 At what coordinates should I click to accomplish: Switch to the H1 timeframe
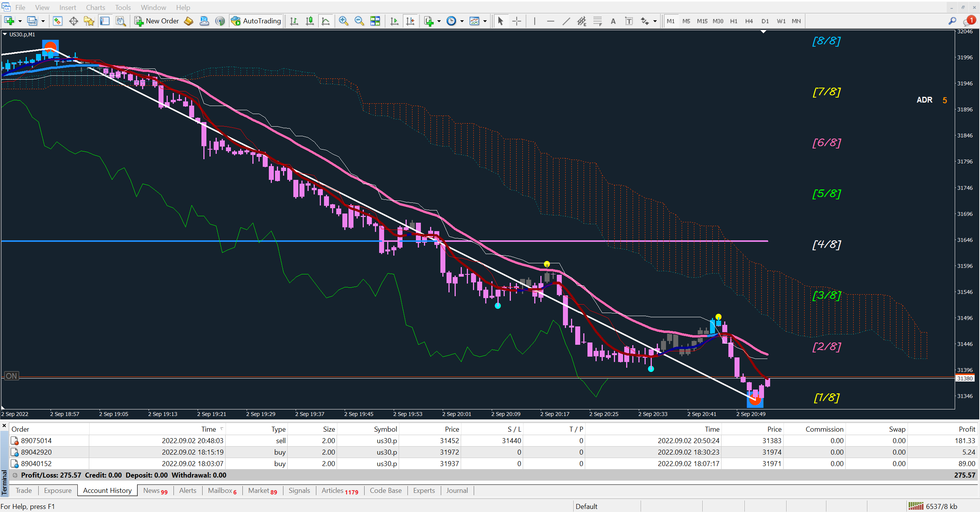733,21
